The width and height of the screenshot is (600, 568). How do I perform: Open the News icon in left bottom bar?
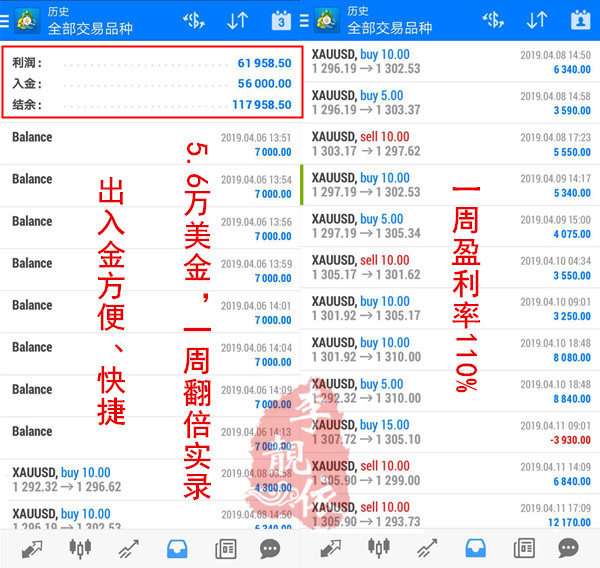(224, 548)
